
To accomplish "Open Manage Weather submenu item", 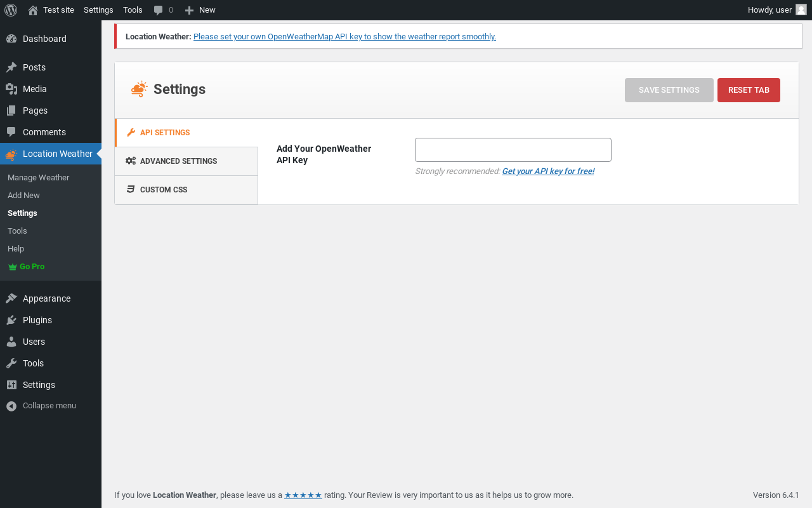I will click(x=39, y=178).
